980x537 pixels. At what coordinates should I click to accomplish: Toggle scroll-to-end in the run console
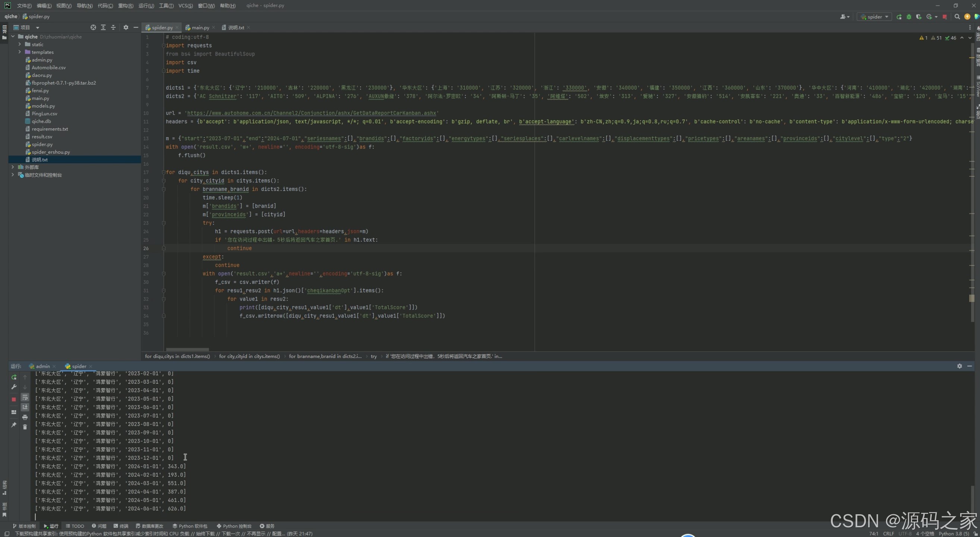[25, 407]
